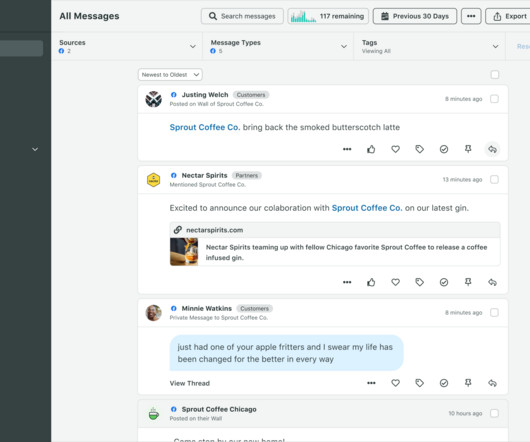
Task: Open more options on Nectar Spirits message
Action: click(347, 282)
